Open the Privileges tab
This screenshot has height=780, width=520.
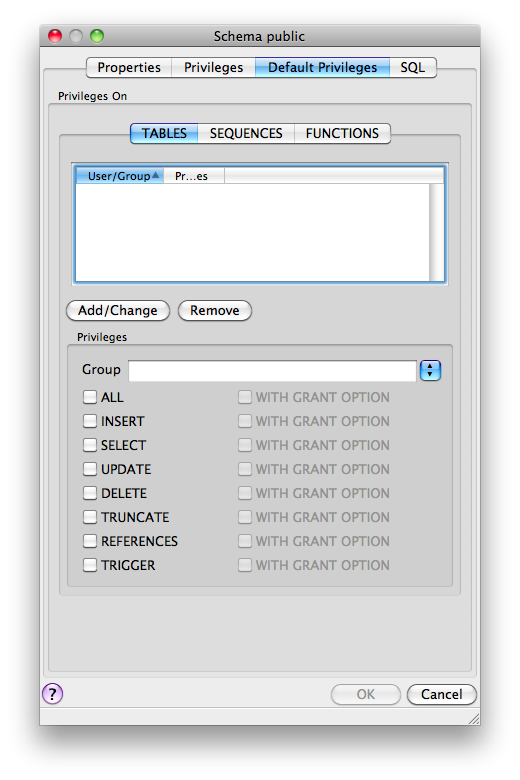point(213,67)
